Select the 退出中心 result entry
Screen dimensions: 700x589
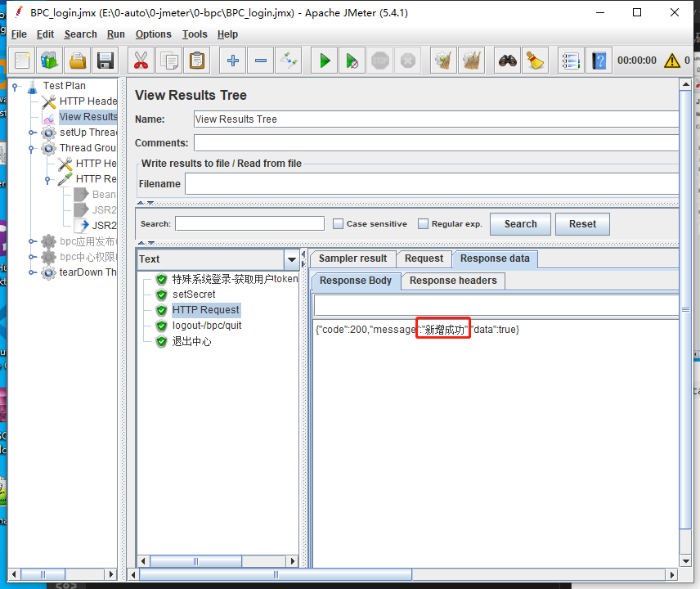(x=191, y=342)
